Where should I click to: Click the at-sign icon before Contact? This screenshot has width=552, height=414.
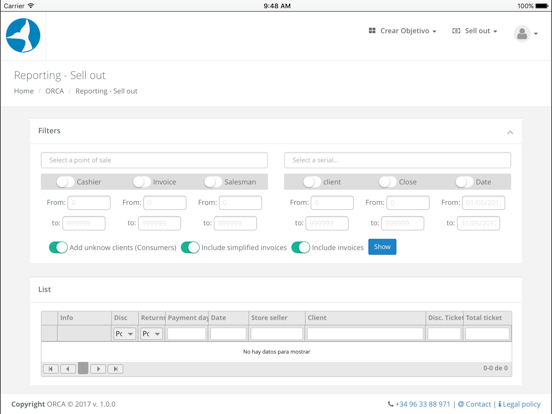point(461,404)
